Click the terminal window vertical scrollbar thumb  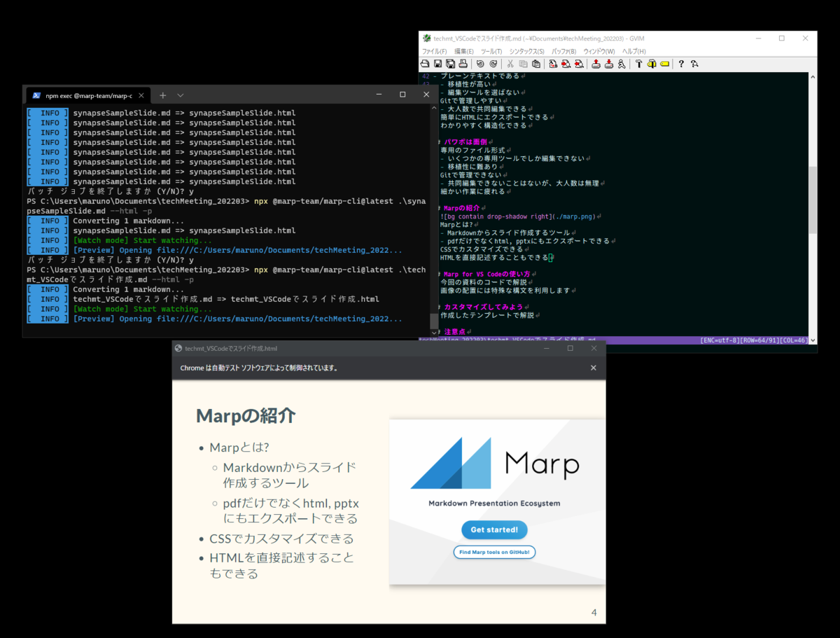[x=435, y=321]
